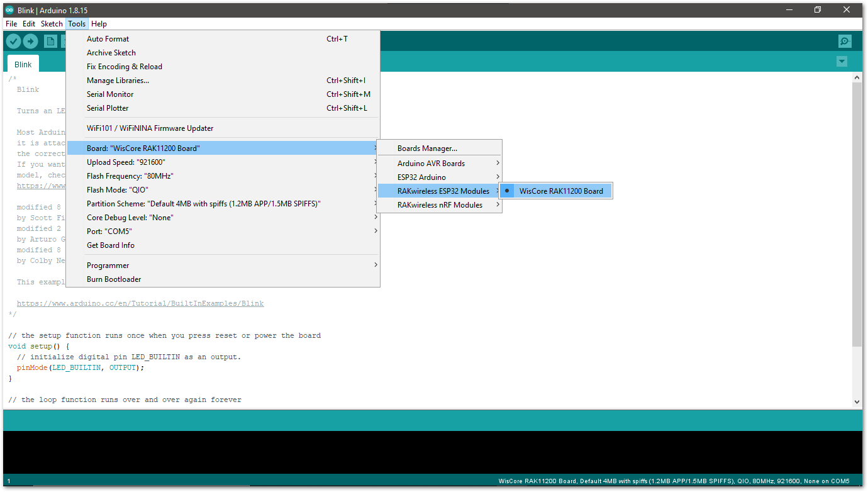
Task: Click the editor scrollbar up arrow
Action: point(857,77)
